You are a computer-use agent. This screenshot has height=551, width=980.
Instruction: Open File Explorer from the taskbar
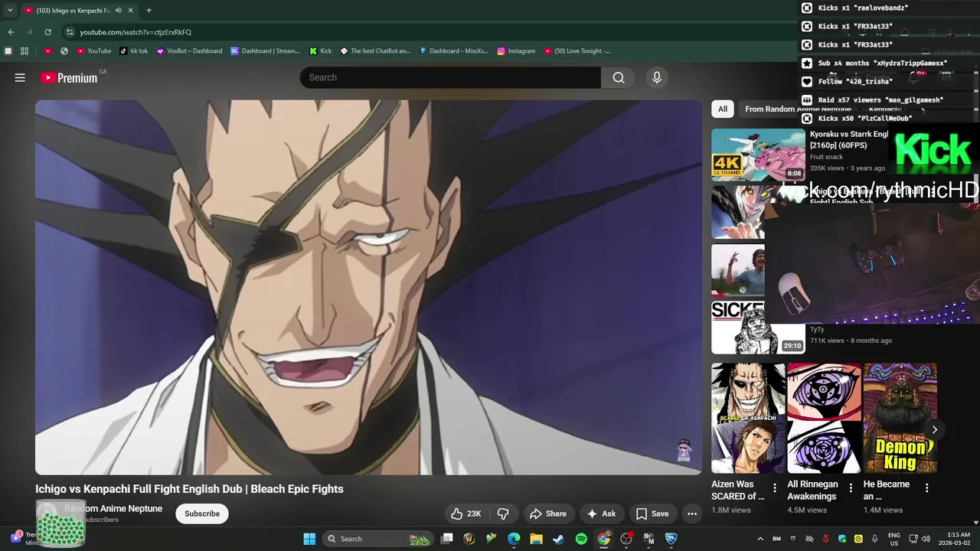point(536,539)
